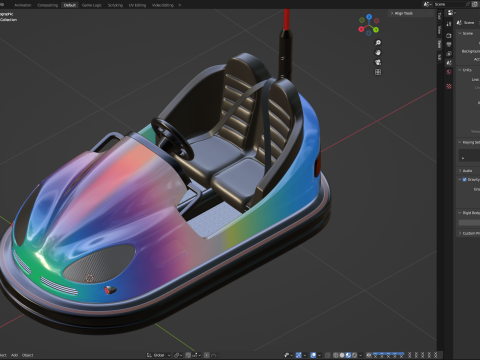Click the negative Z axis gizmo circle
The image size is (480, 360).
[x=368, y=33]
